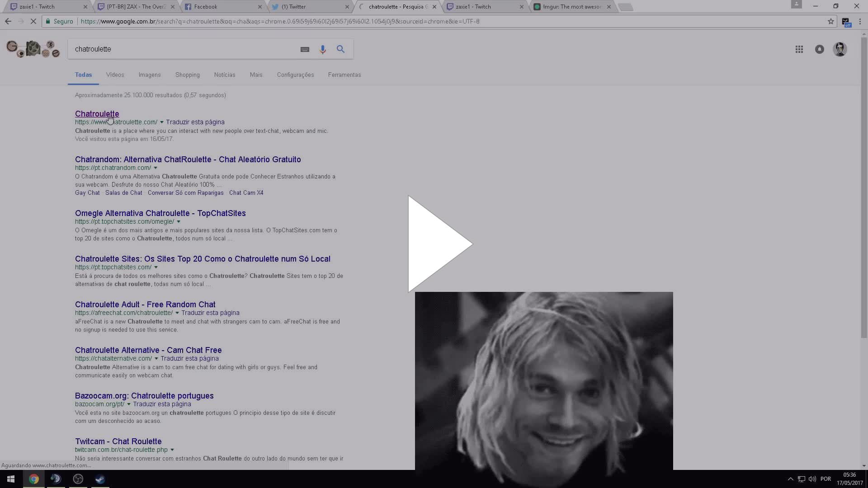868x488 pixels.
Task: Click Traduzir esta página for chatroulette.com
Action: 195,122
